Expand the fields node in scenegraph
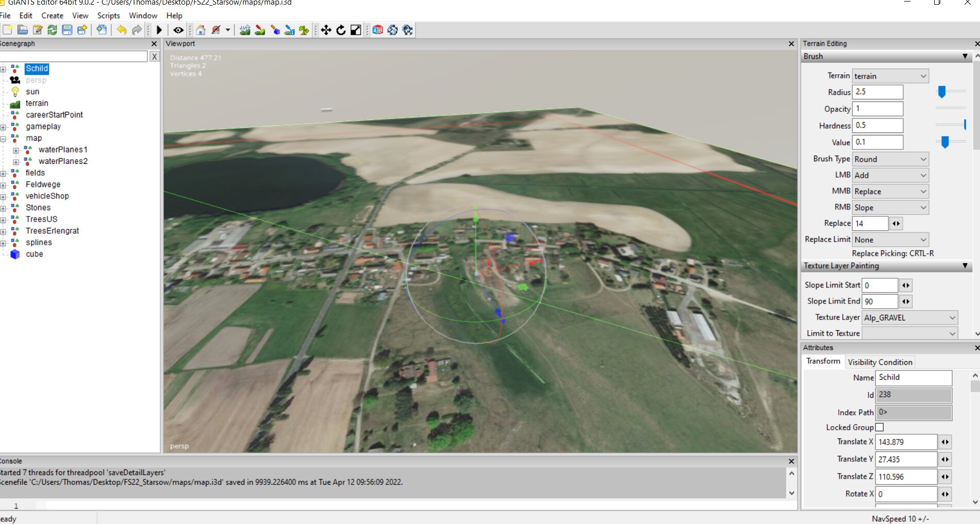 (3, 174)
